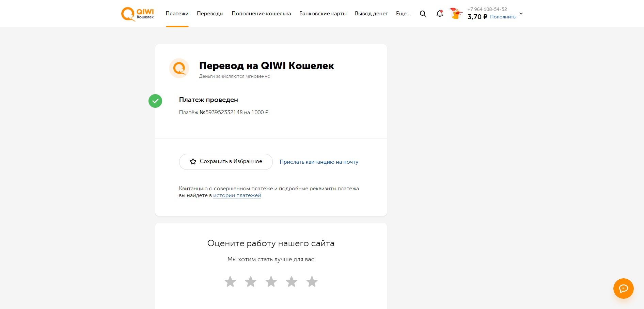Open notifications bell icon

coord(440,14)
